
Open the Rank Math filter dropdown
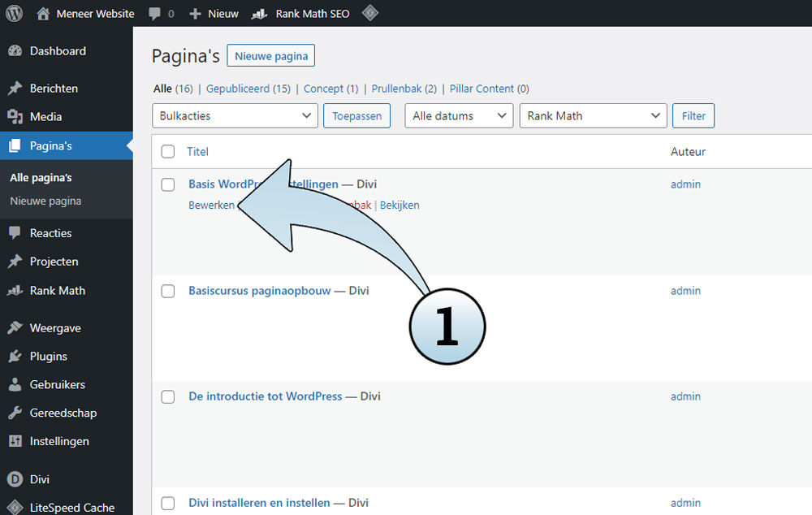[x=593, y=116]
